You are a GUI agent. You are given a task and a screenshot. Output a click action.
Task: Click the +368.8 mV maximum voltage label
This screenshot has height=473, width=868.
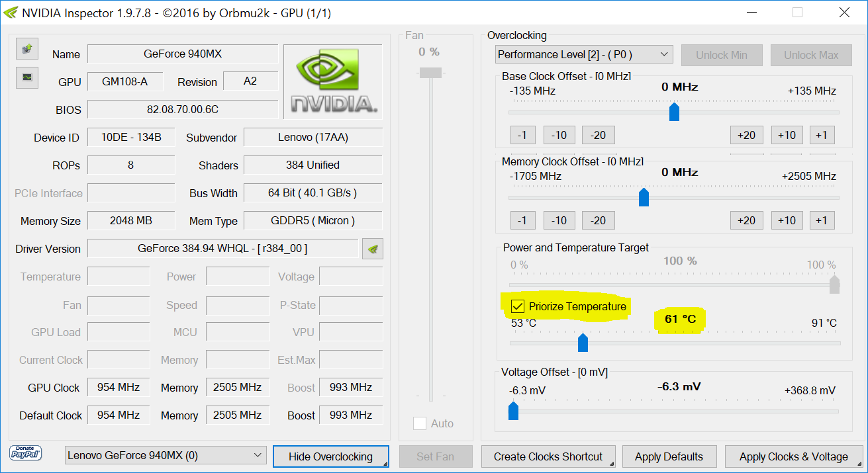tap(810, 390)
